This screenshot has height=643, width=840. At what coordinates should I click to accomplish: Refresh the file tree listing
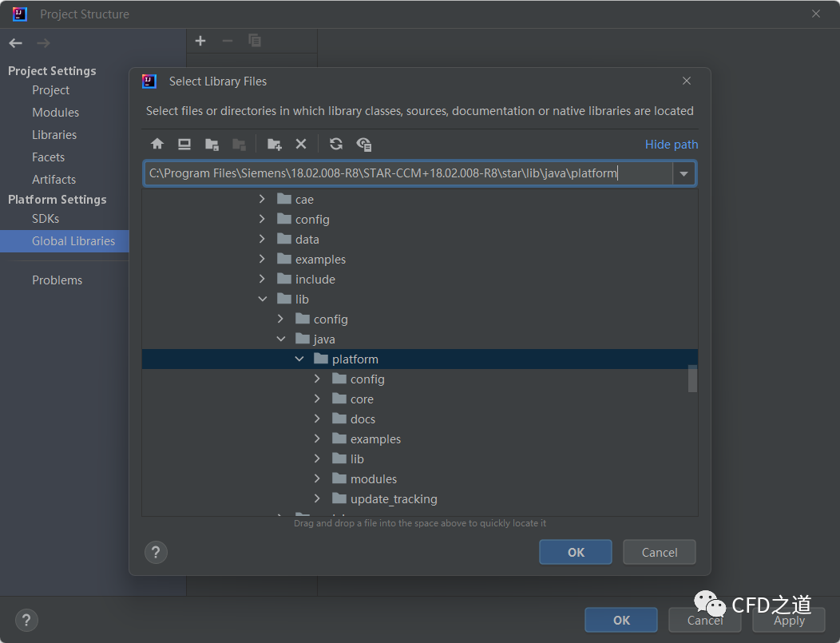tap(336, 144)
